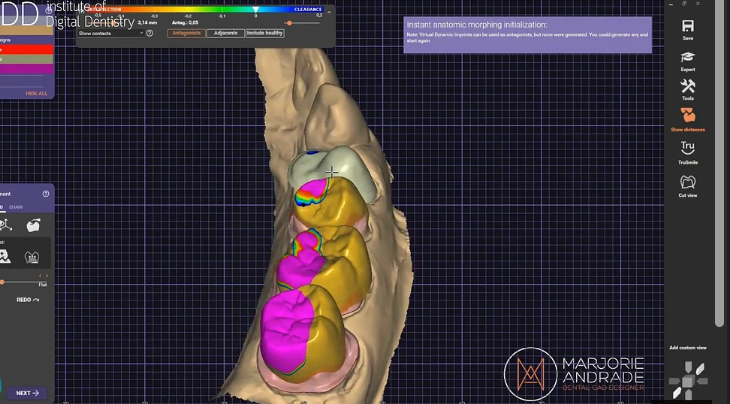Click HIDE ALL in the layers panel

click(36, 94)
